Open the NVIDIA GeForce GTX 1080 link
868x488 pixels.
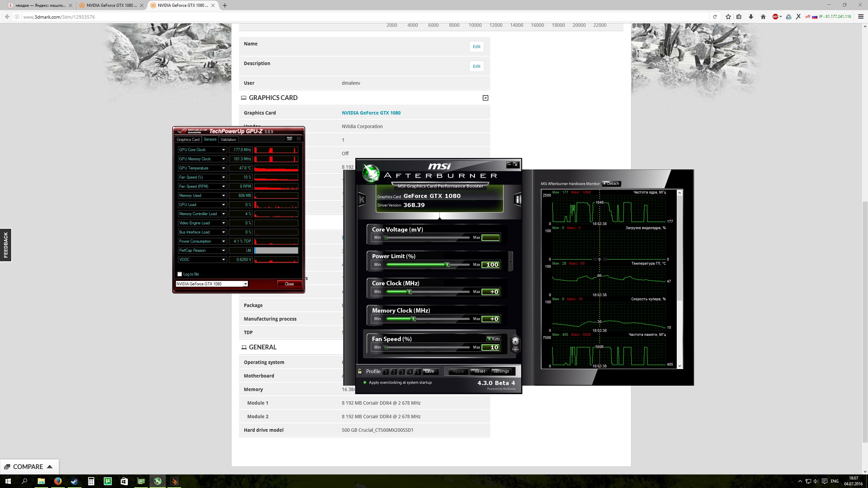click(371, 113)
